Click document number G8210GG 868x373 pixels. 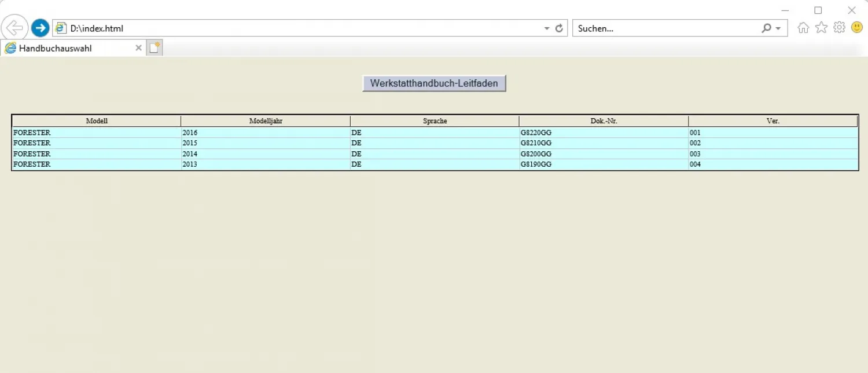536,143
